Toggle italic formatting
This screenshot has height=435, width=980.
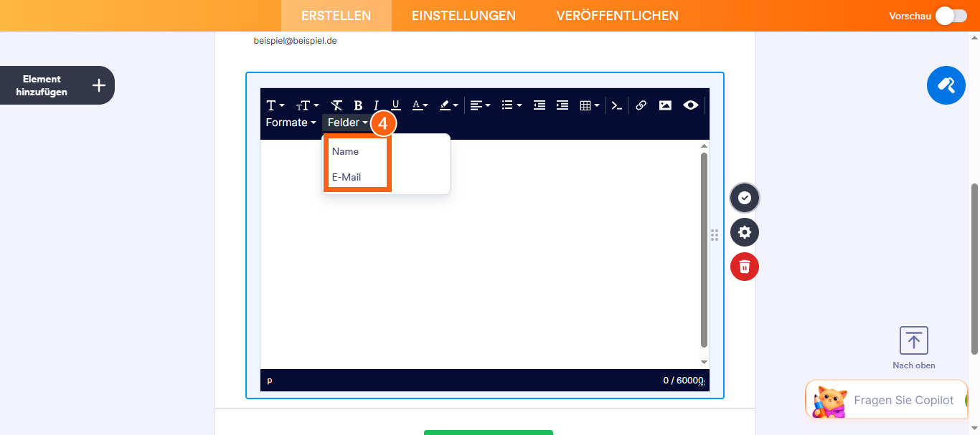(376, 105)
